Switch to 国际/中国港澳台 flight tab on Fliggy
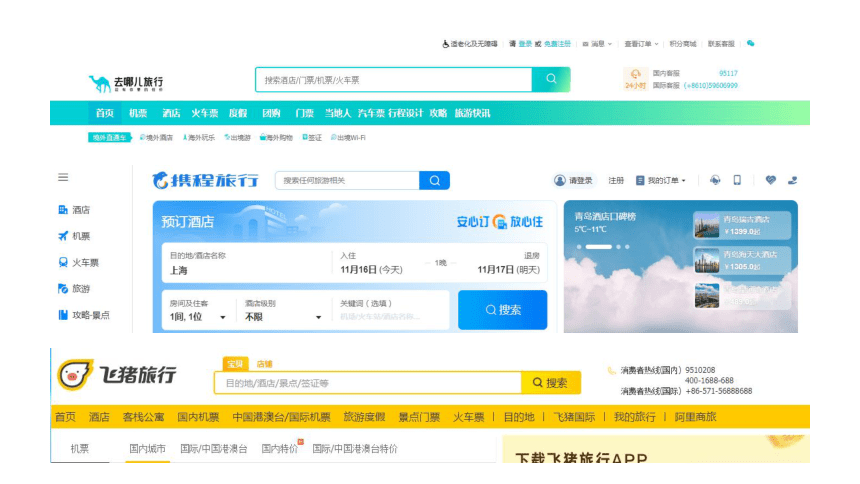This screenshot has height=484, width=860. click(x=213, y=449)
